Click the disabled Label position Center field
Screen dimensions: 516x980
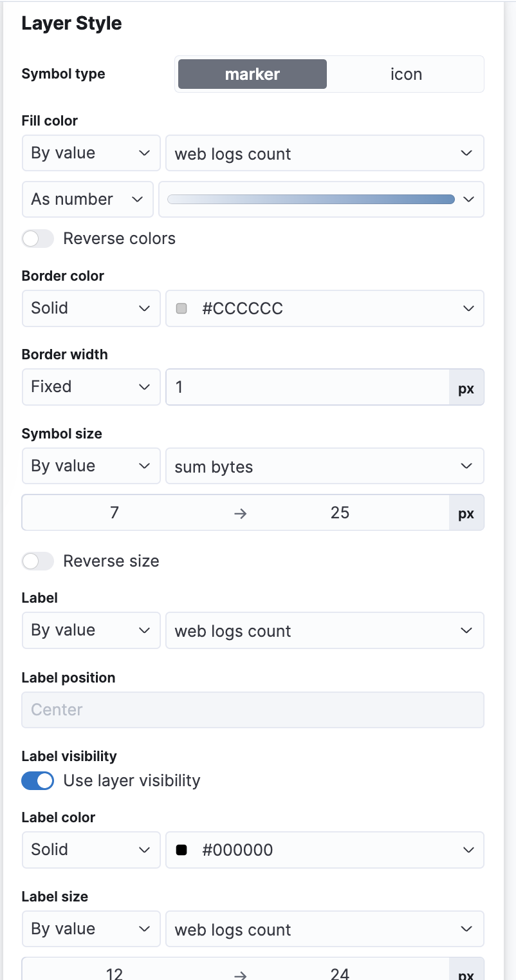[x=253, y=710]
